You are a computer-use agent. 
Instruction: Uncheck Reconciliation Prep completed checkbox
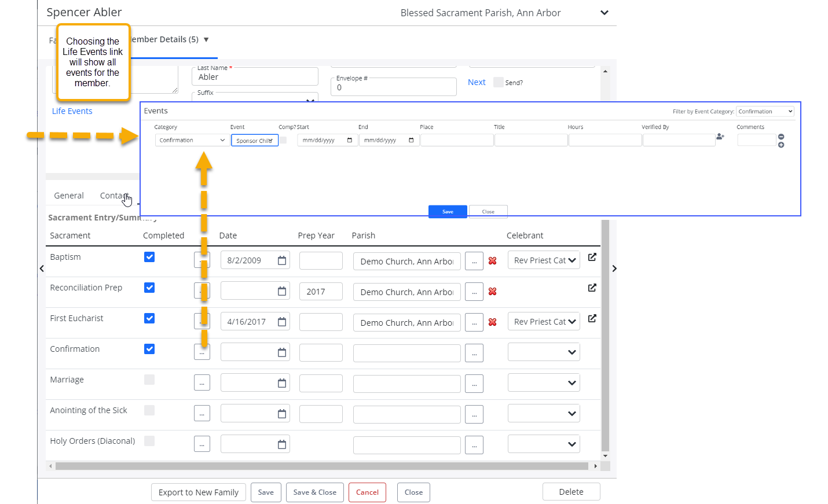coord(149,288)
